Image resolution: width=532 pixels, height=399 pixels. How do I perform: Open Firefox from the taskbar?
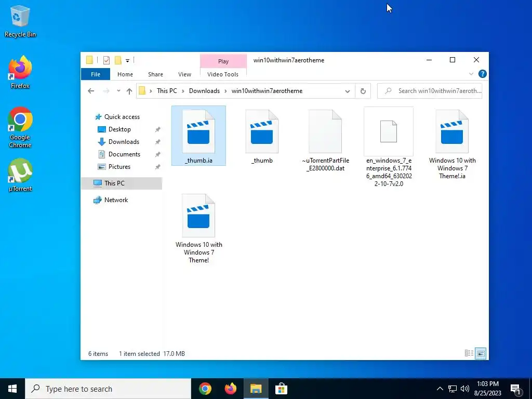(231, 389)
